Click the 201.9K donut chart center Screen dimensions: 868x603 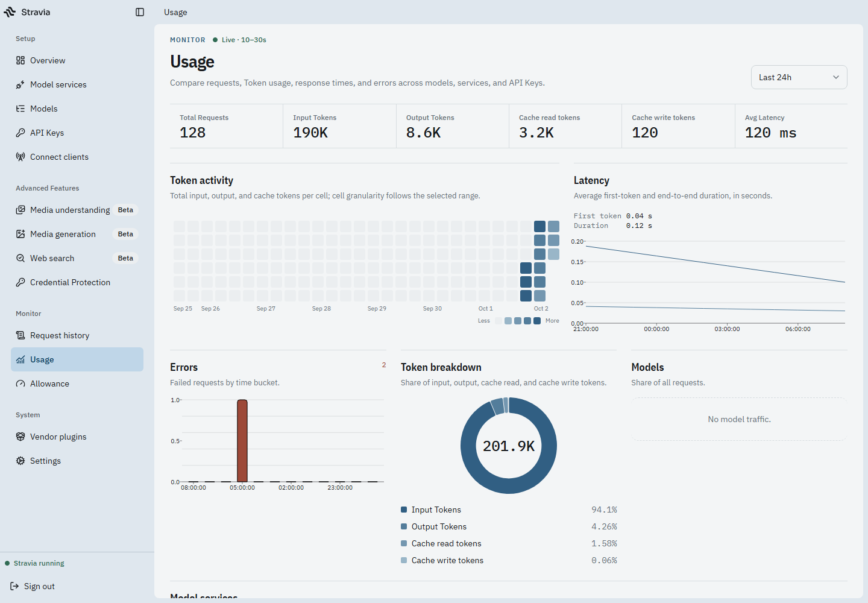[x=509, y=446]
